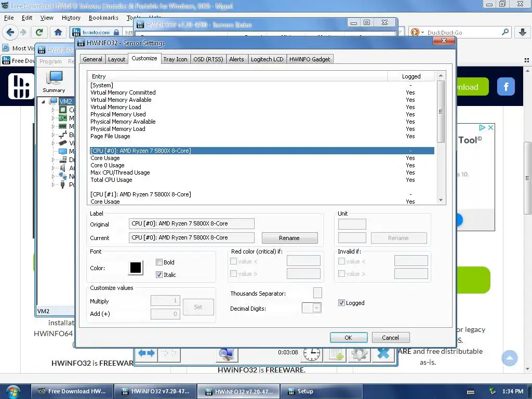Select the 'Max CPU/Thread Usage' entry
Screen dimensions: 532x399
pos(262,172)
